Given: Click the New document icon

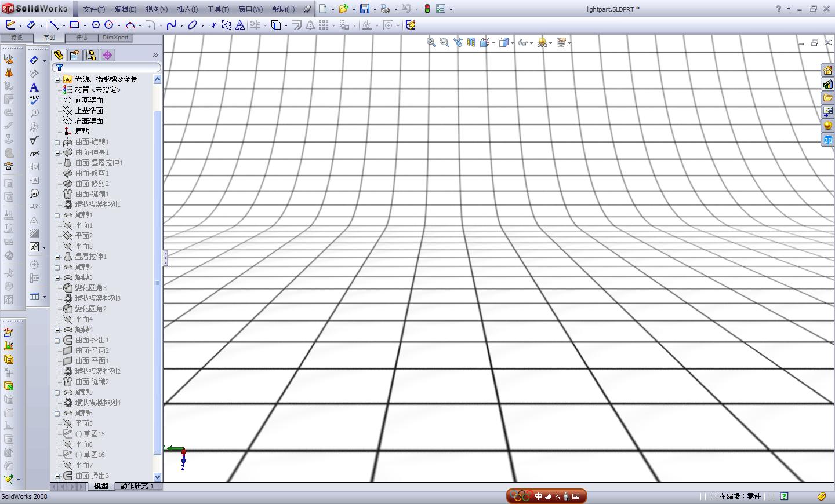Looking at the screenshot, I should tap(323, 9).
